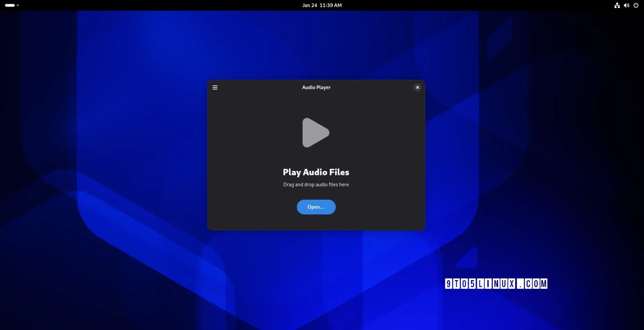644x330 pixels.
Task: Toggle the network connection from the top bar
Action: tap(617, 5)
